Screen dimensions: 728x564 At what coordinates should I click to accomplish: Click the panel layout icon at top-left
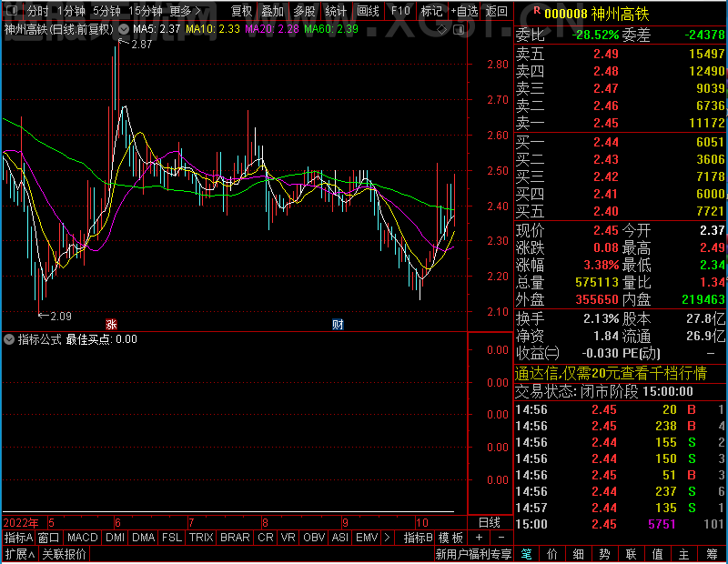click(x=12, y=10)
